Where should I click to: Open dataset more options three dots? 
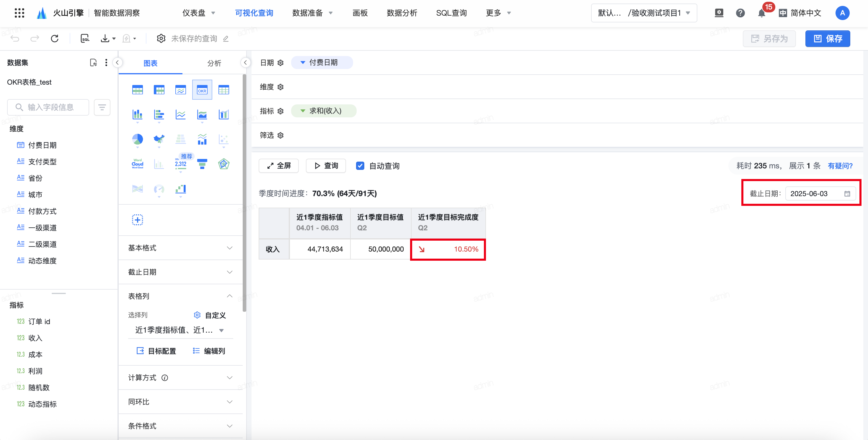click(106, 63)
